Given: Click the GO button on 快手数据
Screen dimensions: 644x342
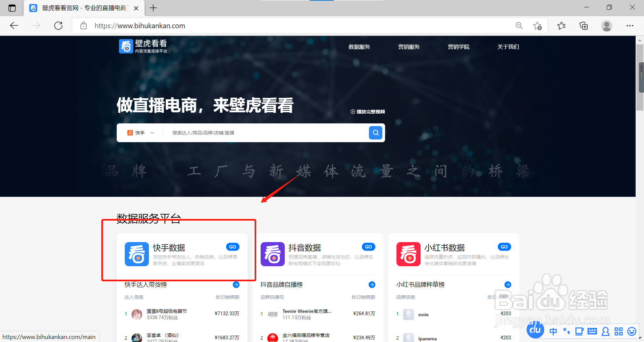Looking at the screenshot, I should pyautogui.click(x=232, y=246).
